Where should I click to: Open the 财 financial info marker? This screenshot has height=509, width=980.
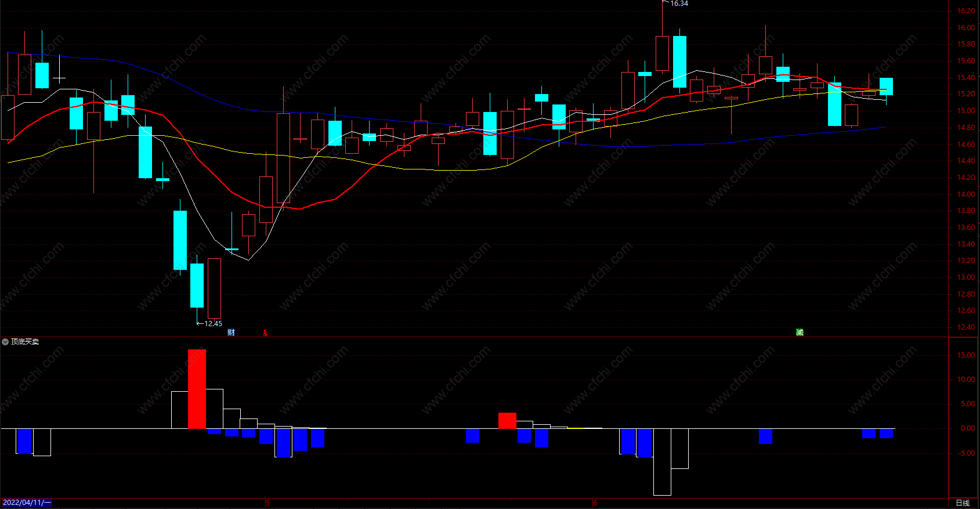pos(232,333)
